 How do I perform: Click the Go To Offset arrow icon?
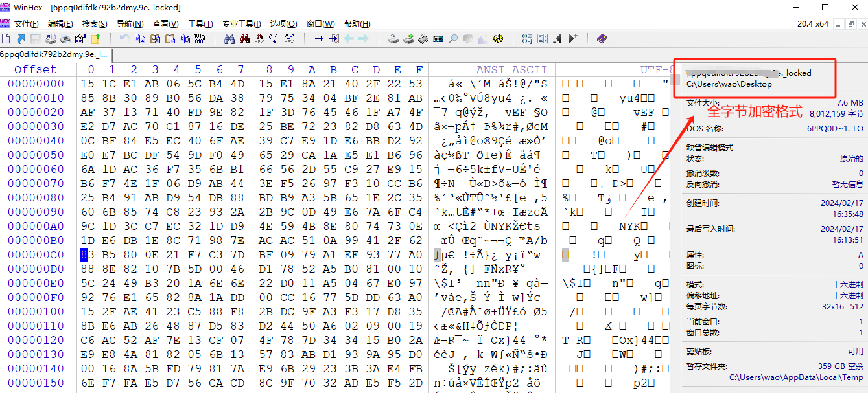point(319,39)
